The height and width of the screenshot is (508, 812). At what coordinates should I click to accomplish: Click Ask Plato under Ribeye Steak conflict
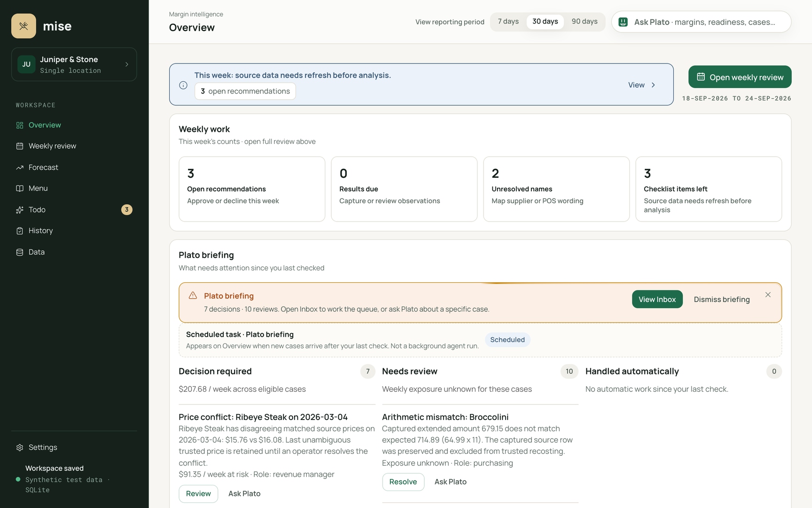[x=244, y=494]
